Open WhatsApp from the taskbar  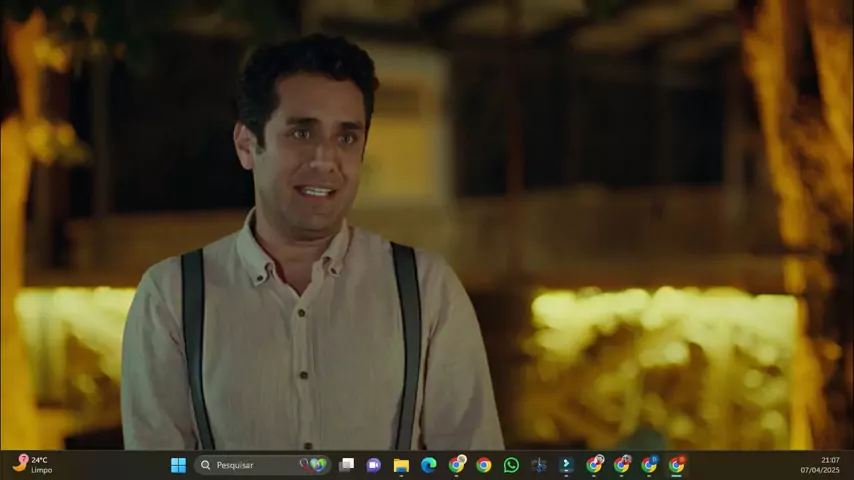[511, 465]
